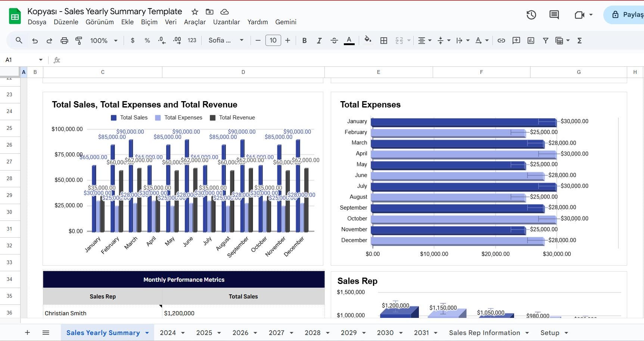Viewport: 644px width, 341px height.
Task: Select column D header
Action: [x=243, y=72]
